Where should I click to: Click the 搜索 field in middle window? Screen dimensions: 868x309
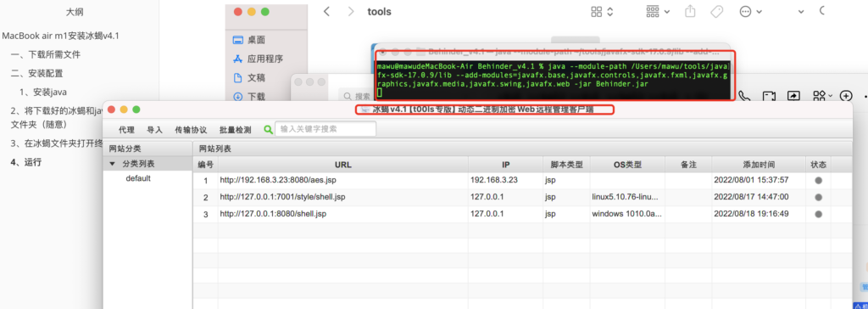point(357,96)
